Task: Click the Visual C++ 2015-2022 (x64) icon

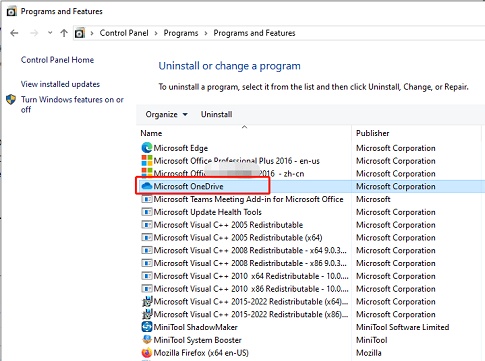Action: coord(147,301)
